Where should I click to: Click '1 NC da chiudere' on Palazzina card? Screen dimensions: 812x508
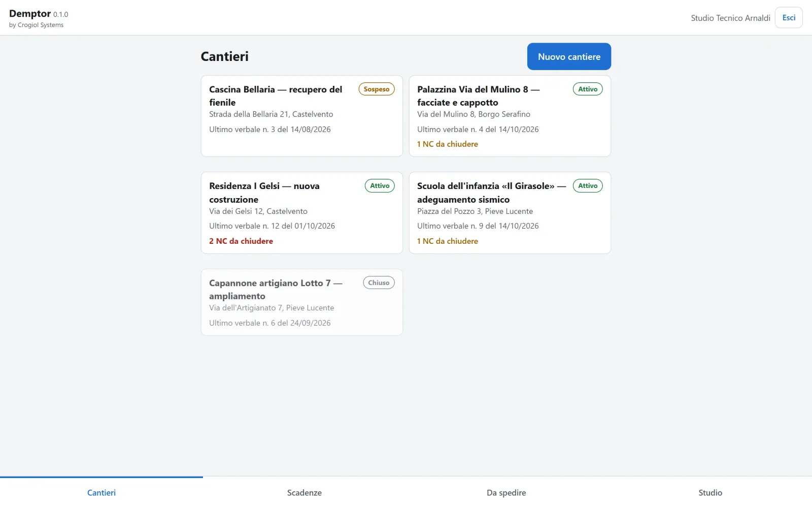coord(448,144)
